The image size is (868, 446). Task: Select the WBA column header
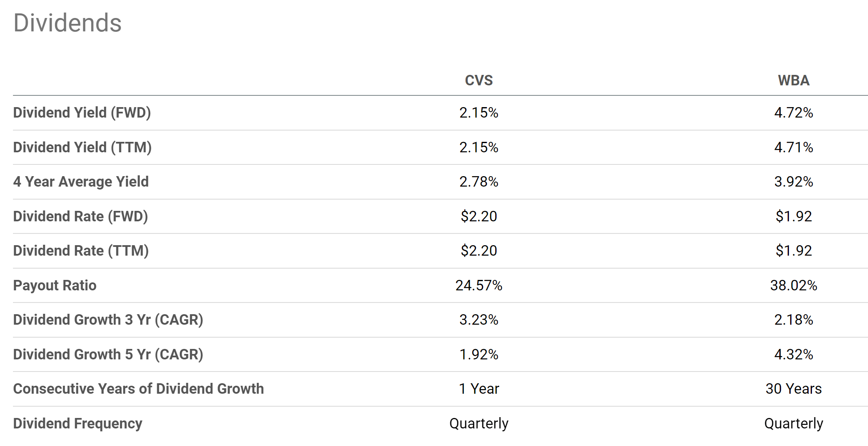point(793,80)
